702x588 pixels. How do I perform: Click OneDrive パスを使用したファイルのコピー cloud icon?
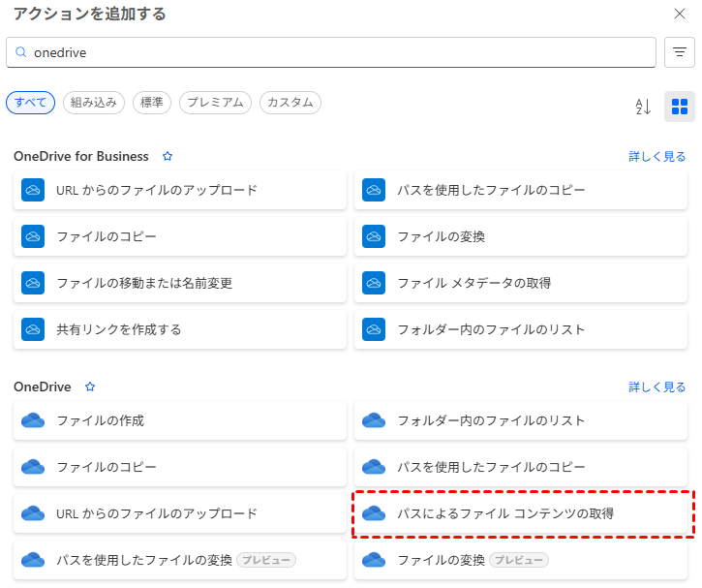(374, 467)
